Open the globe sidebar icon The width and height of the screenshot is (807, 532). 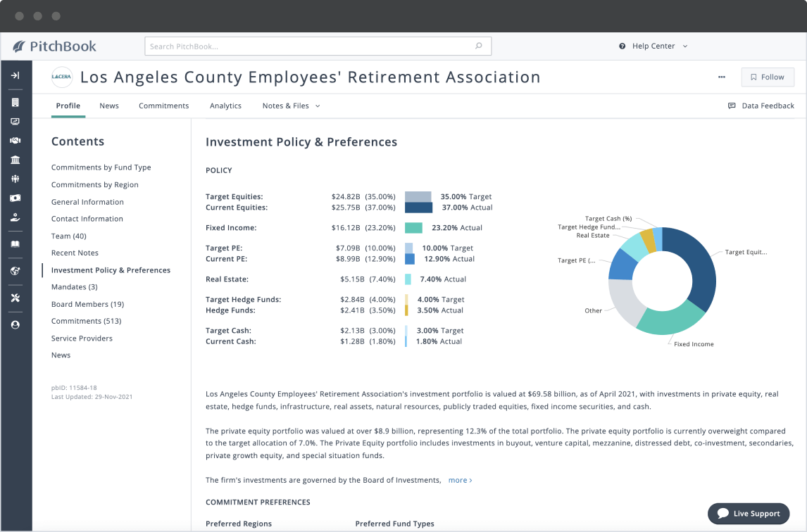click(15, 271)
